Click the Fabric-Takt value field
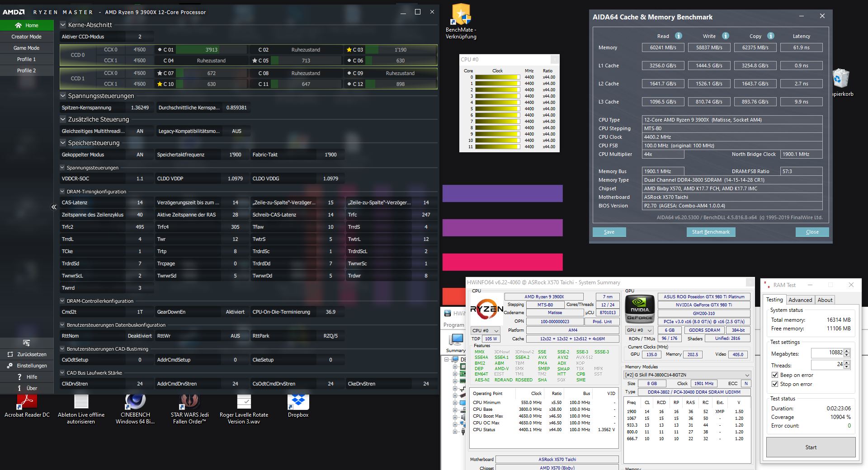868x470 pixels. [x=330, y=155]
